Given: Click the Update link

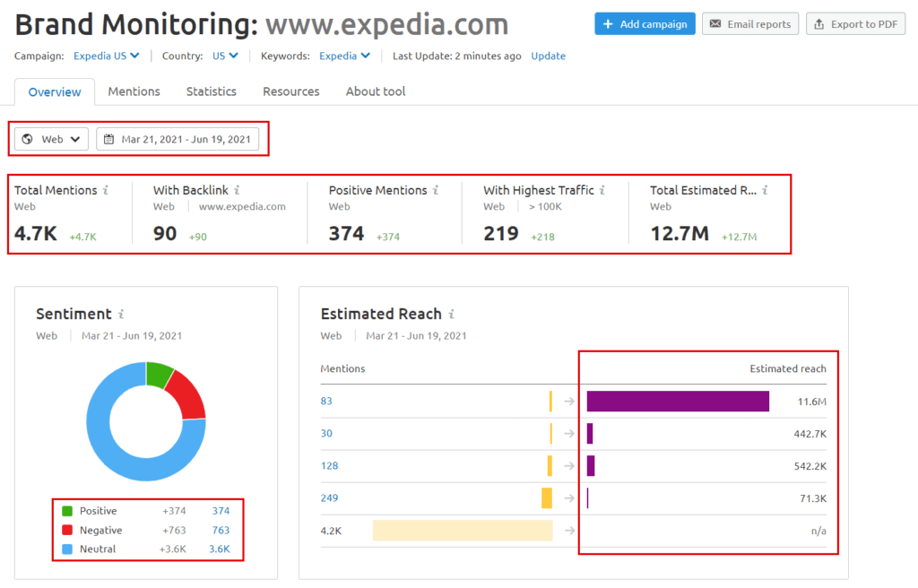Looking at the screenshot, I should pyautogui.click(x=548, y=56).
